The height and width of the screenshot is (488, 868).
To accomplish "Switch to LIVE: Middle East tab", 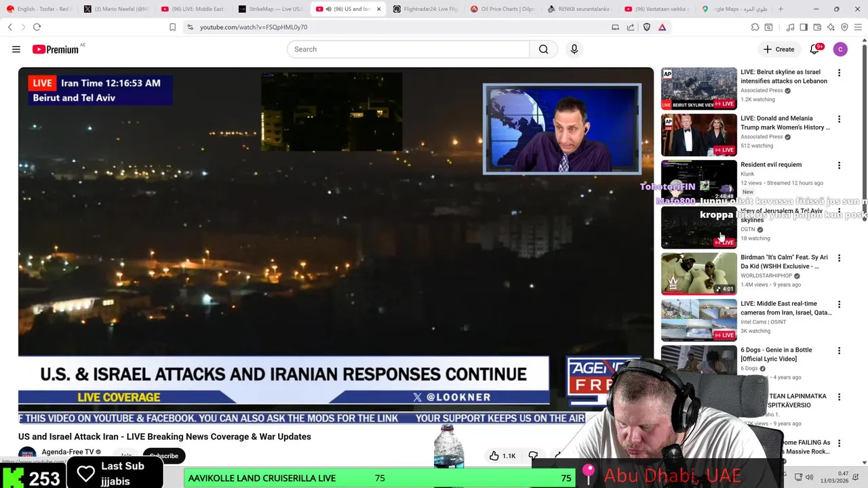I will pyautogui.click(x=193, y=9).
